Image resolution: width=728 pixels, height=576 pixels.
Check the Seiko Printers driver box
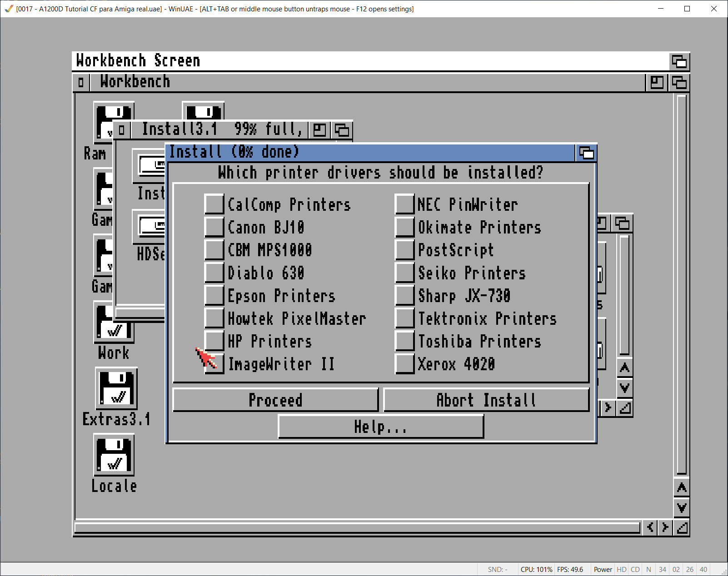(404, 273)
